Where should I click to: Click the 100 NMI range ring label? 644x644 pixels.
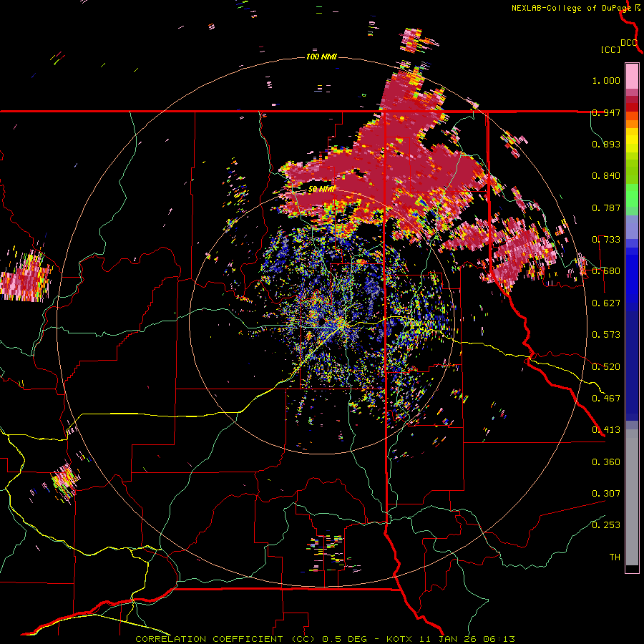[x=321, y=57]
